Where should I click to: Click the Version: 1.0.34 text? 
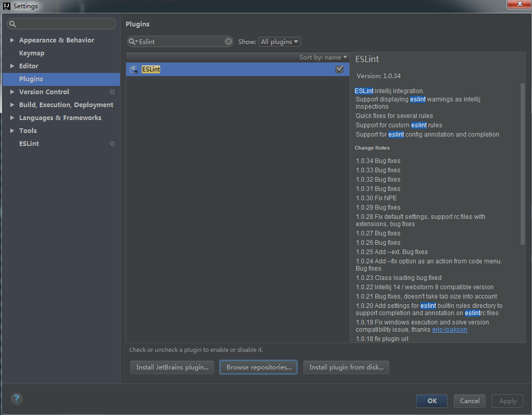[378, 76]
